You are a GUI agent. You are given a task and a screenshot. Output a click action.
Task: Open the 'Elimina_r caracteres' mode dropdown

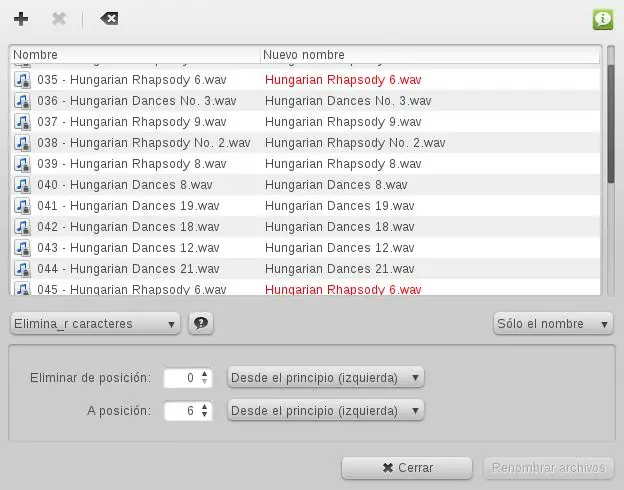(x=95, y=324)
